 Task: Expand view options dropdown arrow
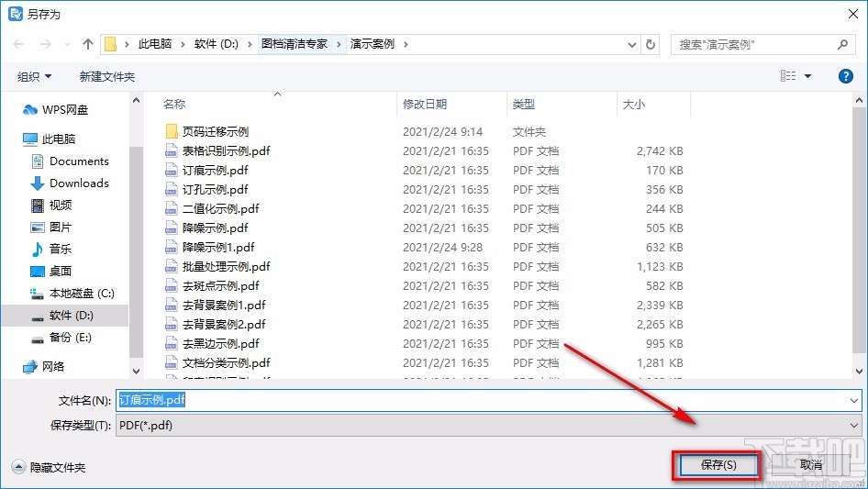point(807,76)
